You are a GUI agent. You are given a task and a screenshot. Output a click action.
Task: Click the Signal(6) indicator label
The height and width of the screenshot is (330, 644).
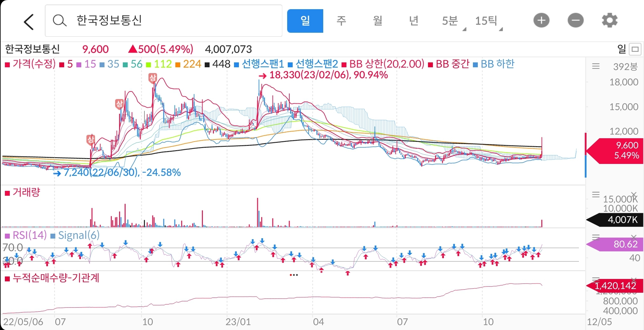pos(79,235)
